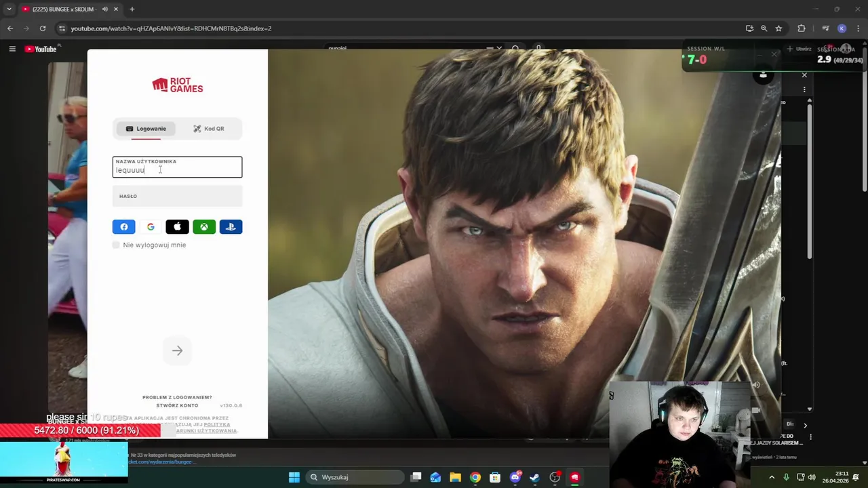Viewport: 868px width, 488px height.
Task: Open the media control icon in toolbar
Action: click(825, 28)
